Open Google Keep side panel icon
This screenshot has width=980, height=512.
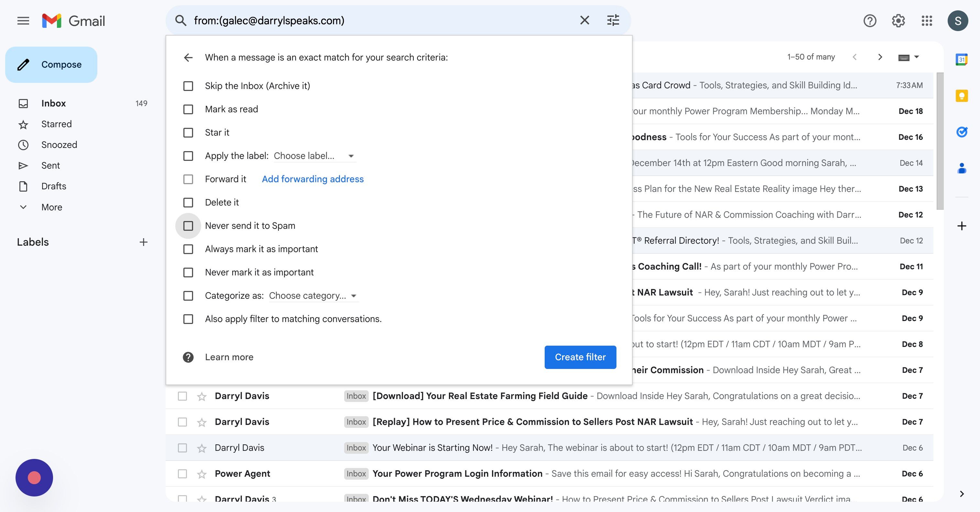961,95
